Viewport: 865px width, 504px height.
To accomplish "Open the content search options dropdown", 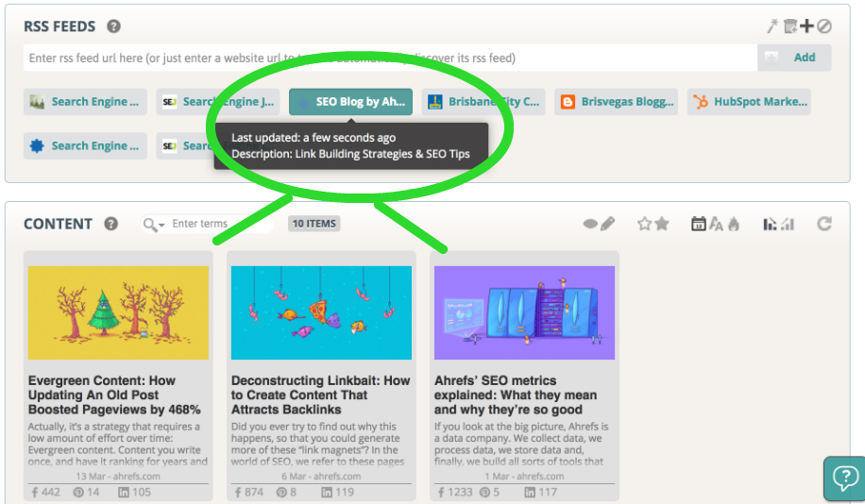I will 154,225.
